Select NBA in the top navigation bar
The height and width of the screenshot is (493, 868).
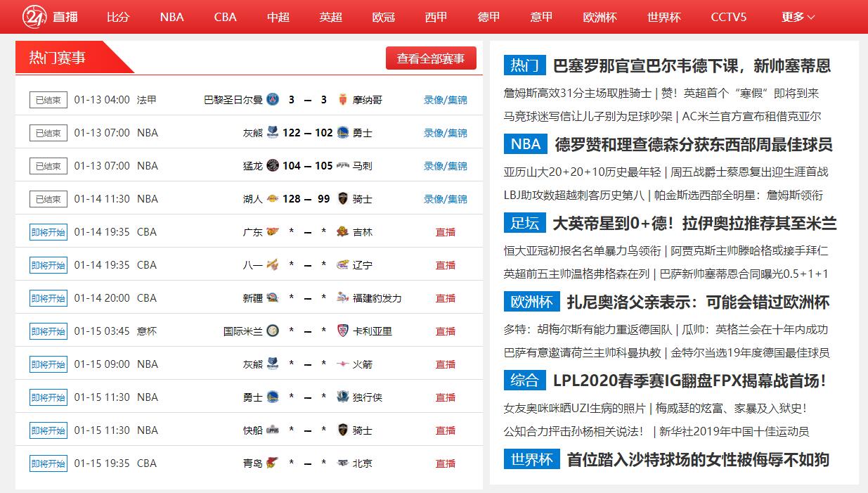click(171, 17)
